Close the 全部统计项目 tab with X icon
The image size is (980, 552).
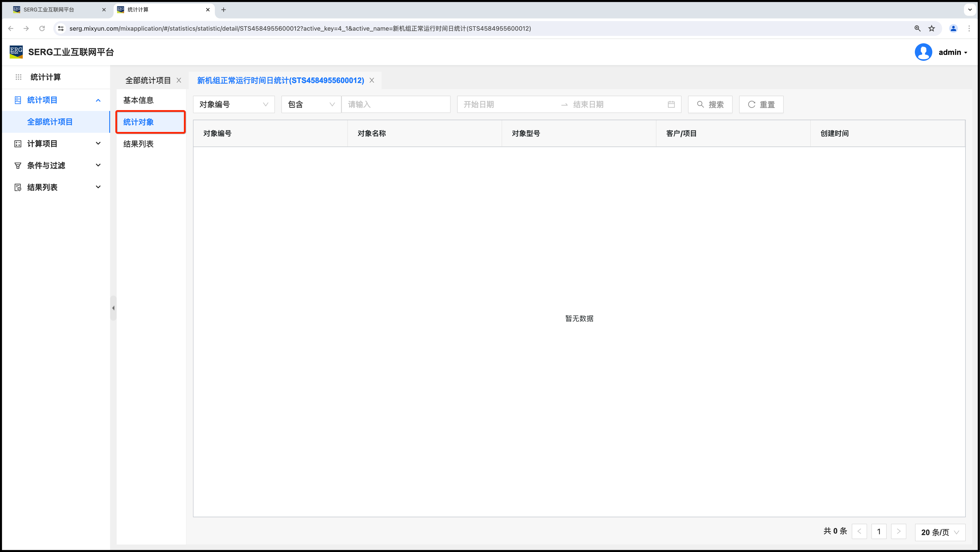coord(179,80)
